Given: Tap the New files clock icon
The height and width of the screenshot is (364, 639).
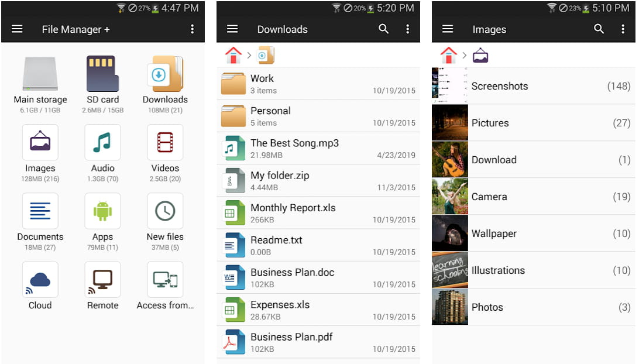Looking at the screenshot, I should (165, 211).
